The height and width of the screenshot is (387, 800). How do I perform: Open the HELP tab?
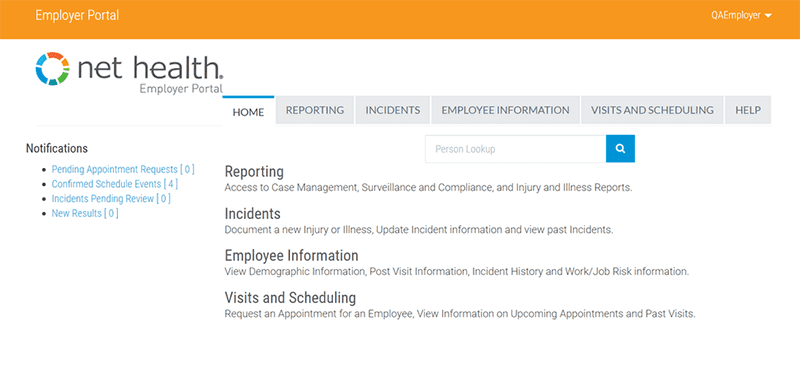748,110
